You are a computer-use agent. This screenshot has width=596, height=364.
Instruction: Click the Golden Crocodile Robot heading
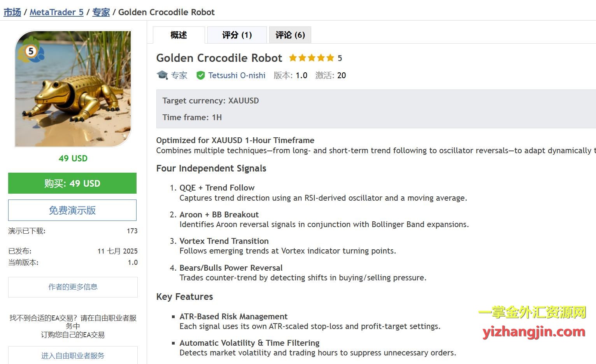(x=219, y=58)
